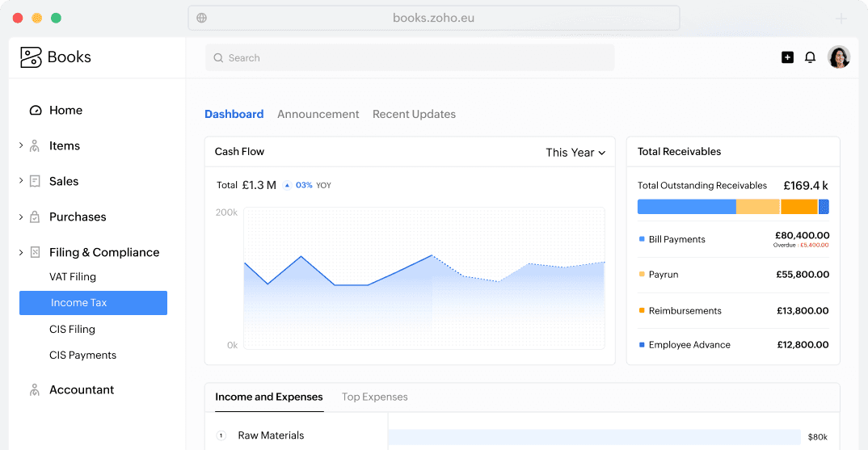Click the Cash Flow card title
Screen dimensions: 868x450
tap(239, 152)
